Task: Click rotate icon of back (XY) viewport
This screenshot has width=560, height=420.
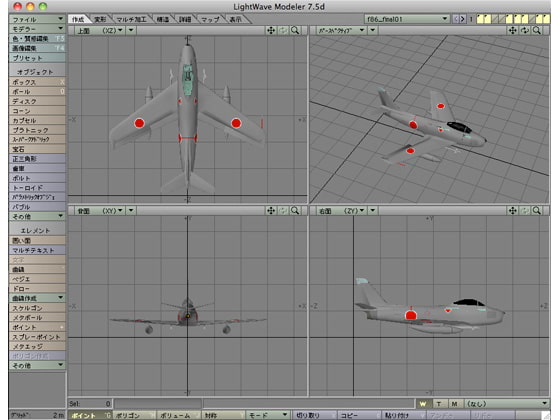Action: (x=283, y=211)
